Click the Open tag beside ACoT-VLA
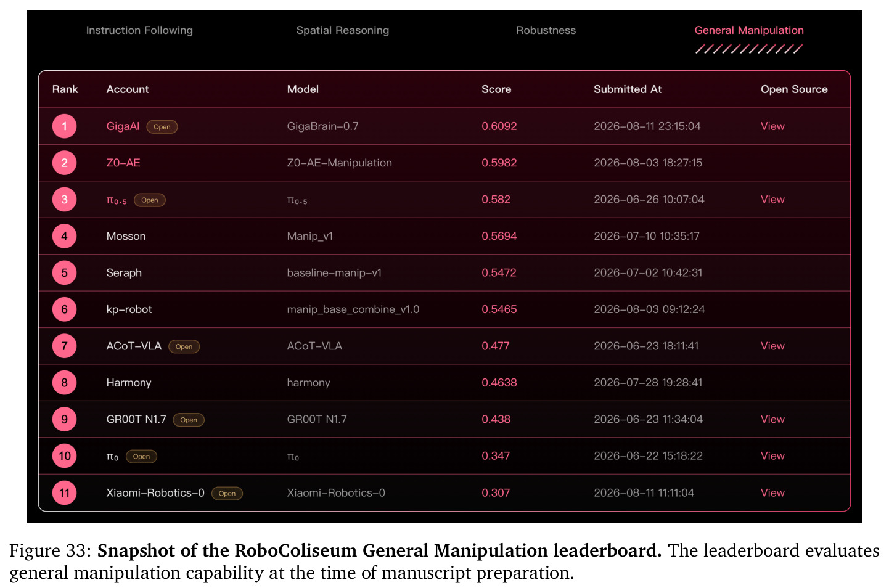Image resolution: width=889 pixels, height=588 pixels. [184, 347]
